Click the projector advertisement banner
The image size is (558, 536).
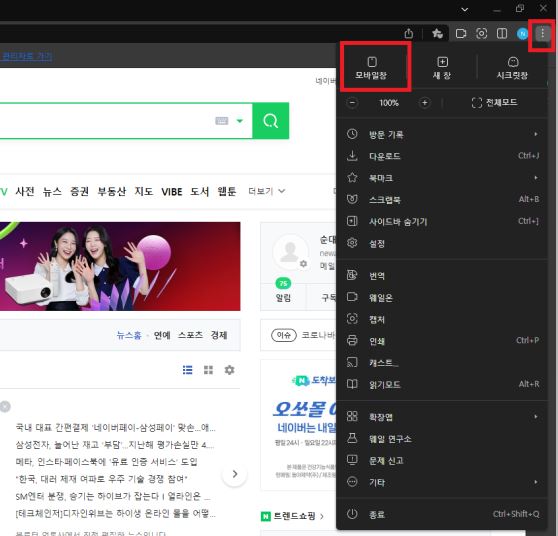120,266
